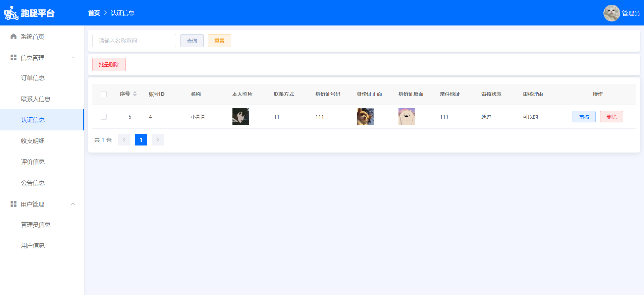The height and width of the screenshot is (295, 644).
Task: Go to 收支明细 page
Action: coord(42,141)
